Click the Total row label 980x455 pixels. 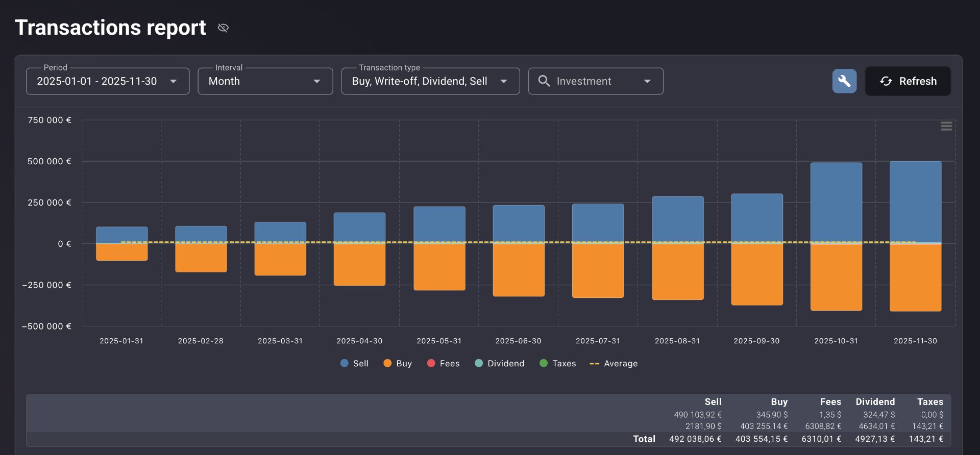[644, 439]
